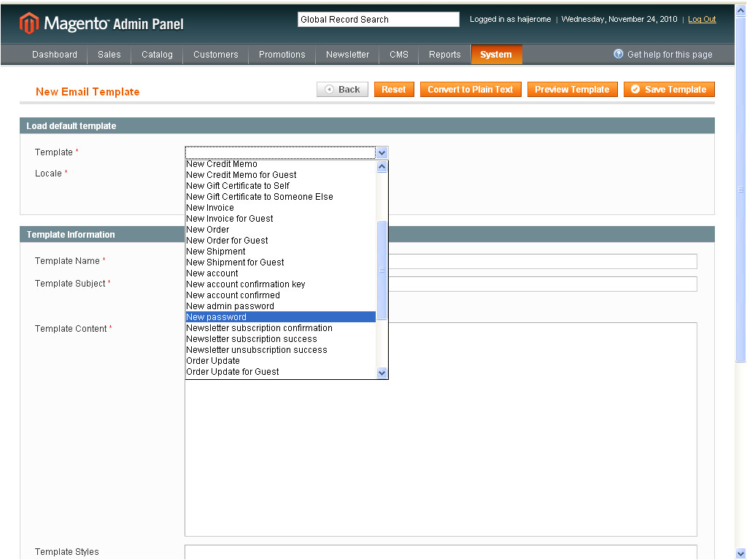Click the Template Subject input field
Image resolution: width=747 pixels, height=560 pixels.
coord(543,284)
